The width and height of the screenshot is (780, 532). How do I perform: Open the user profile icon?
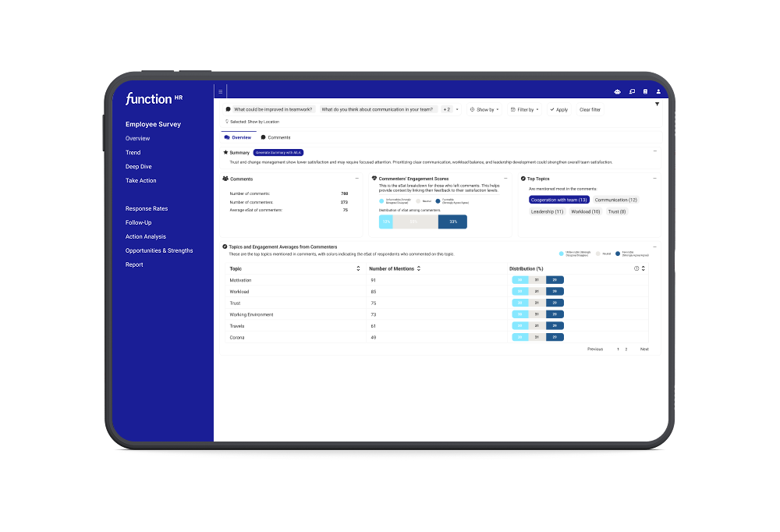(x=658, y=91)
